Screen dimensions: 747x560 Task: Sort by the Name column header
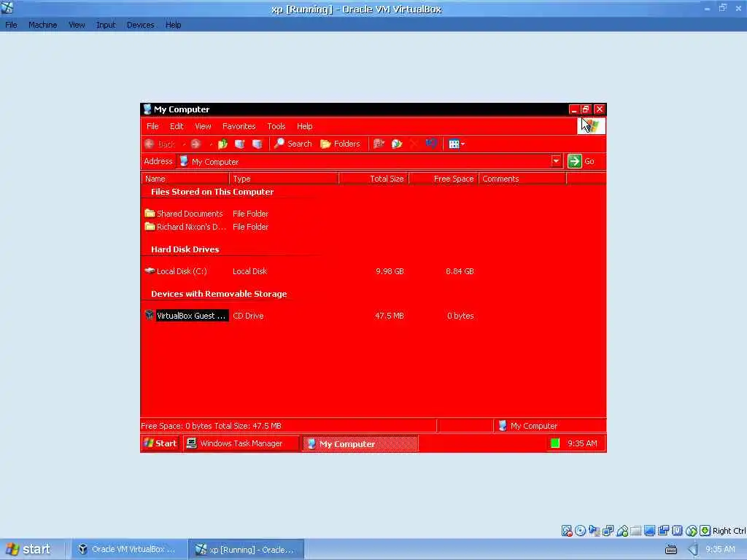pyautogui.click(x=185, y=179)
